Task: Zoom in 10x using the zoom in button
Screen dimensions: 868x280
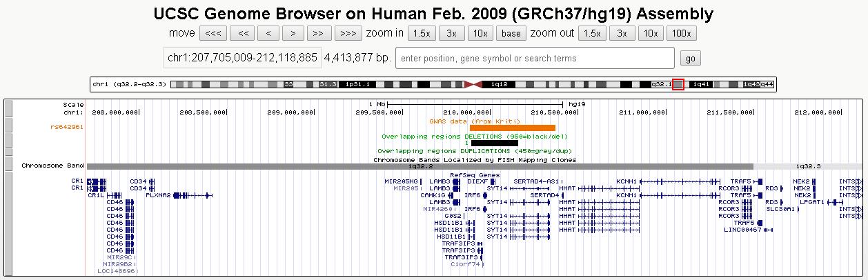Action: [480, 33]
